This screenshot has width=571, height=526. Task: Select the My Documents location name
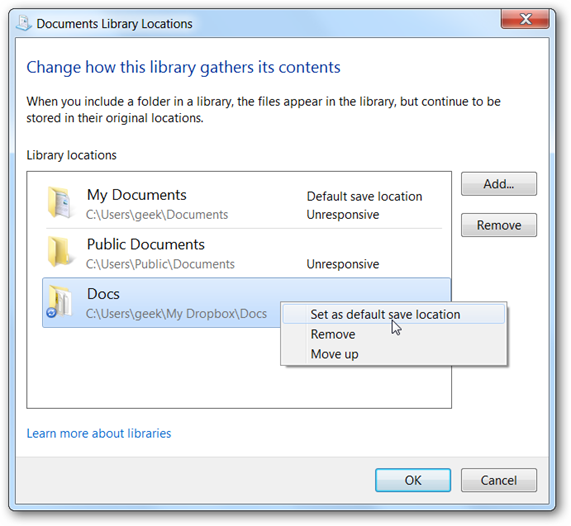click(137, 195)
